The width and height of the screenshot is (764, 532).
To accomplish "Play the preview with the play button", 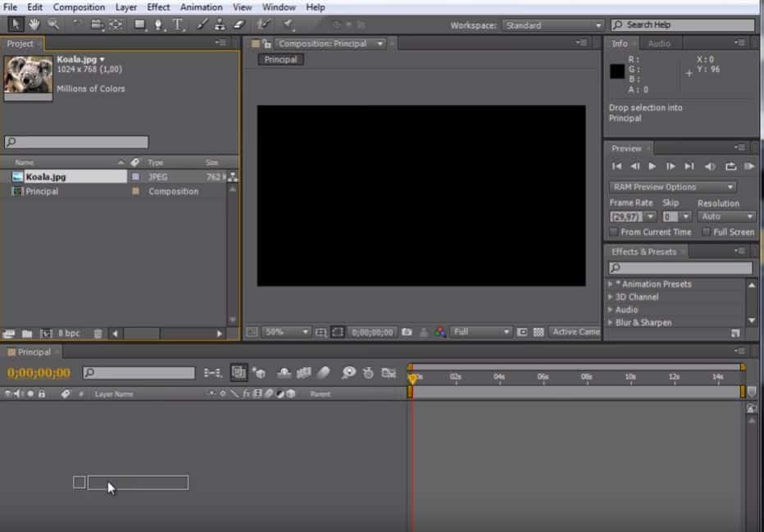I will [x=652, y=166].
